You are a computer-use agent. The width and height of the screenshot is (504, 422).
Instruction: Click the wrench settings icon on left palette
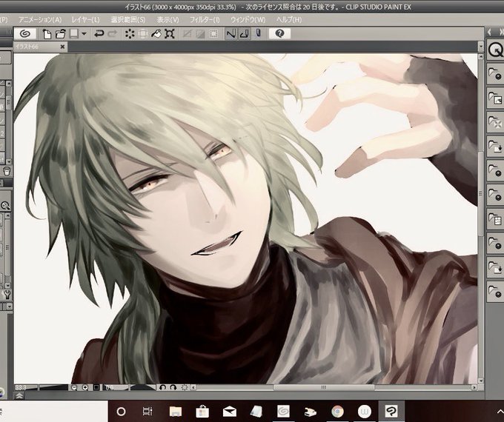point(7,294)
